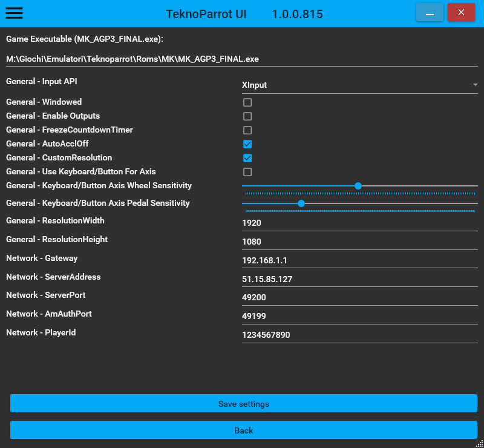Click 'General - Use Keyboard/Button For Axis' label
484x448 pixels.
[x=81, y=171]
